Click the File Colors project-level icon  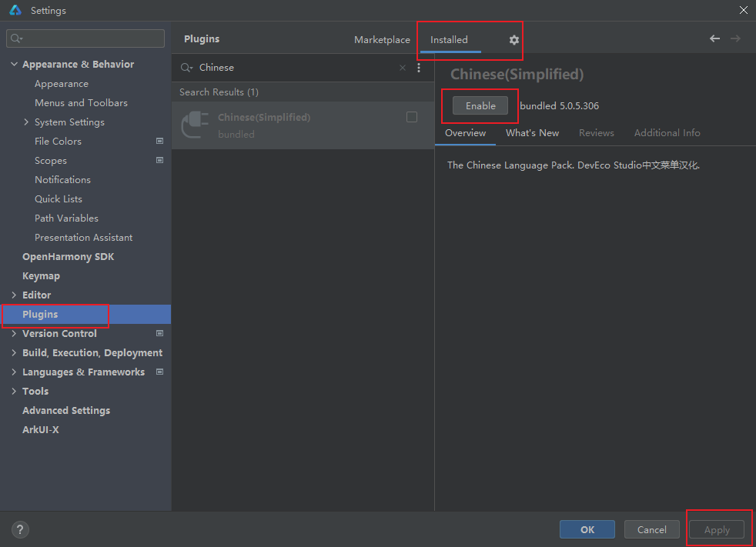click(159, 142)
